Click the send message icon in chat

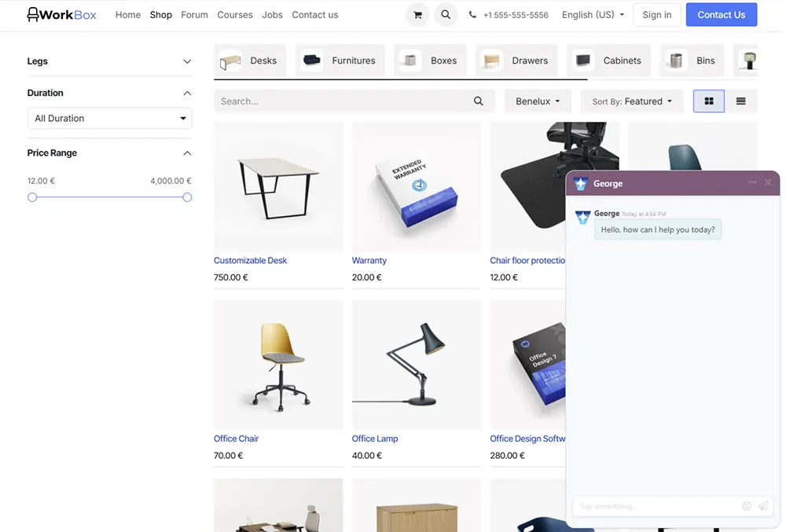(763, 506)
